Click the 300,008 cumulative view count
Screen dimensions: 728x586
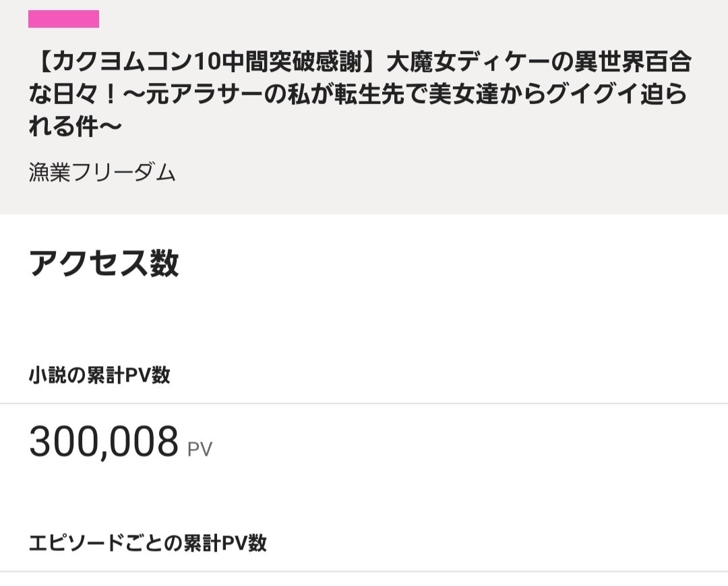click(x=104, y=442)
